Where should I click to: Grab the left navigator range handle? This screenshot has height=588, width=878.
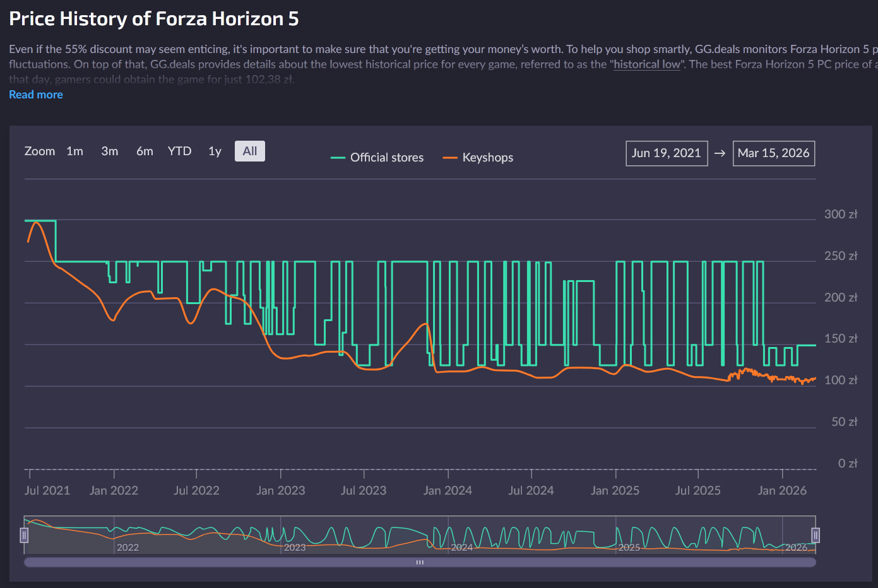[24, 536]
